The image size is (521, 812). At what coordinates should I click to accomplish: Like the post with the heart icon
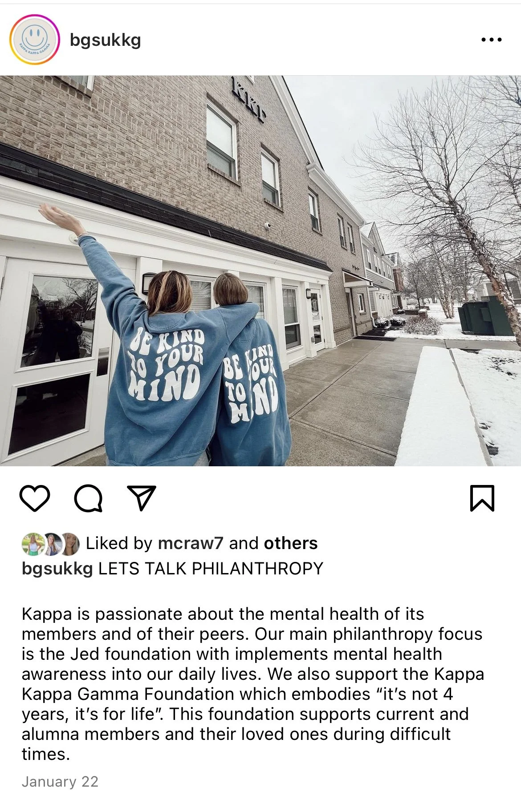(35, 498)
